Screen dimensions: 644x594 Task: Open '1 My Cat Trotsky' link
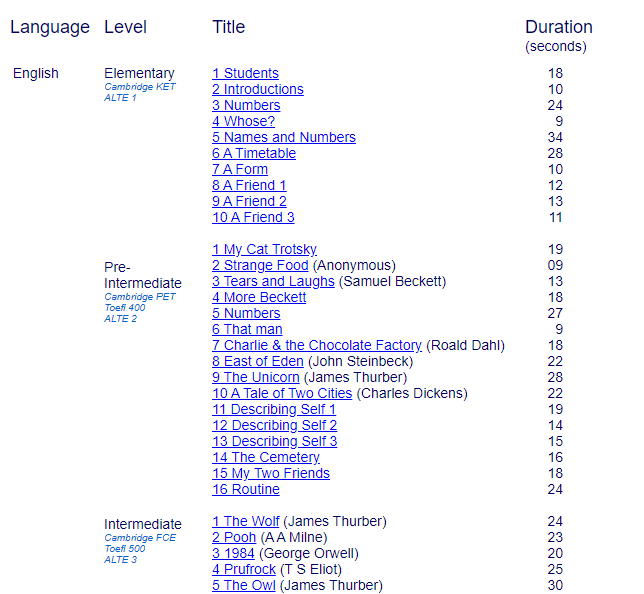click(x=264, y=249)
